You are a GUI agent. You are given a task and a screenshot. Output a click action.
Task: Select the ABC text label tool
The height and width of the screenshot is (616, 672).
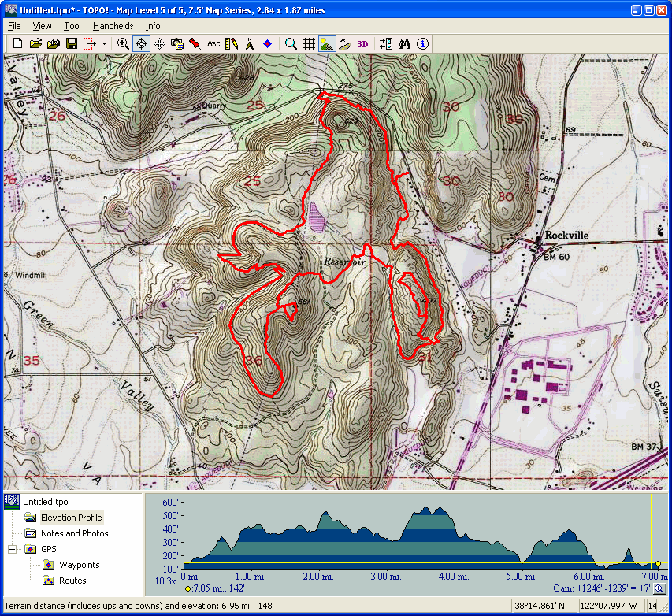213,44
